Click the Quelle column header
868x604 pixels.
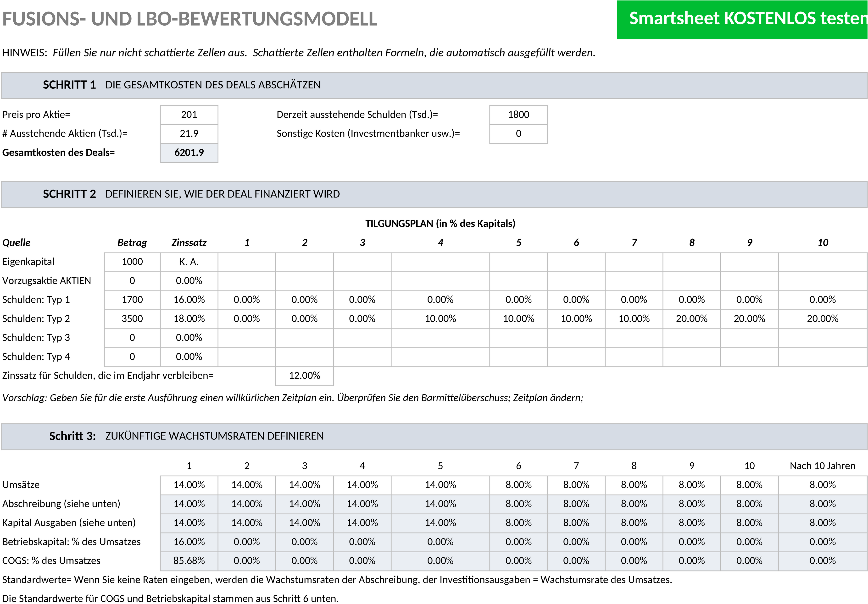[17, 243]
